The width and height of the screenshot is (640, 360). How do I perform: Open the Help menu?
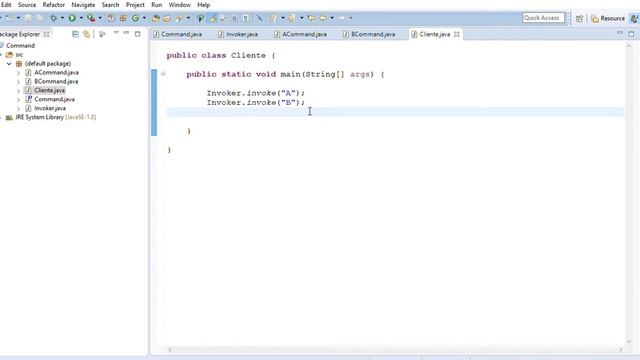click(x=204, y=5)
